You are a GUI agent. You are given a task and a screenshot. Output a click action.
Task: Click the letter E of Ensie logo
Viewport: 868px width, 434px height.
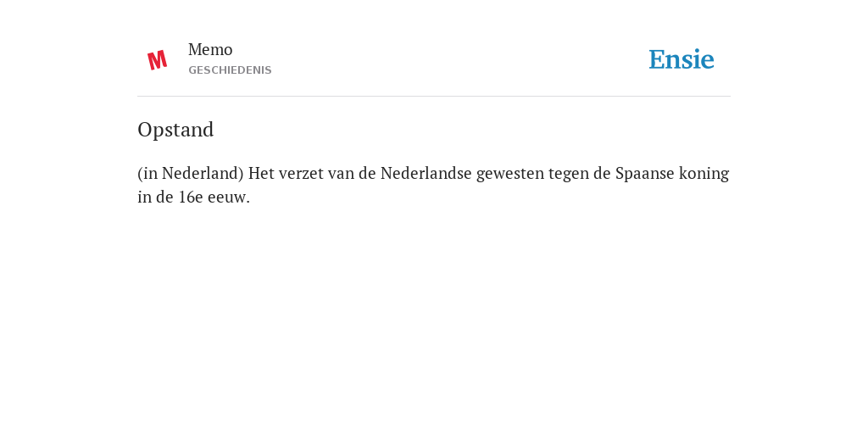coord(657,59)
